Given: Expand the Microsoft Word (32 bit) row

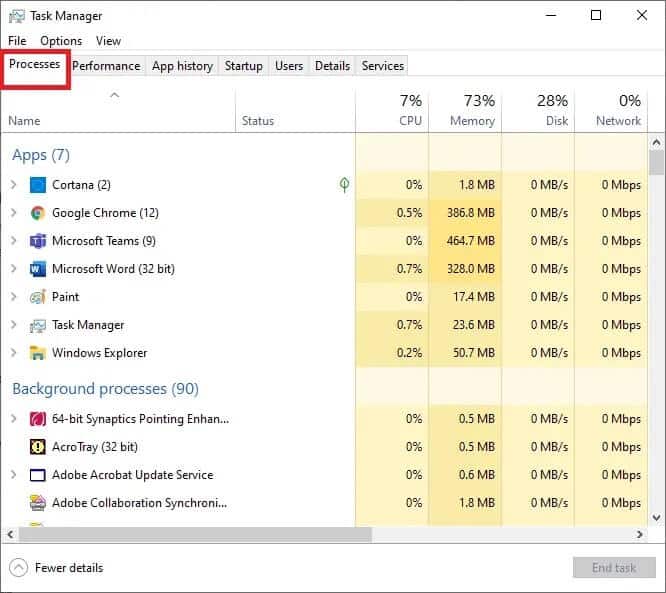Looking at the screenshot, I should tap(14, 269).
